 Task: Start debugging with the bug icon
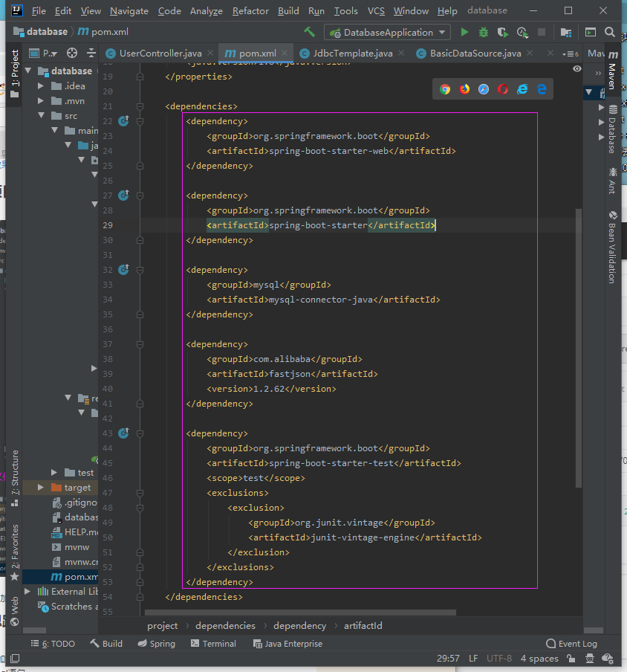pos(484,32)
